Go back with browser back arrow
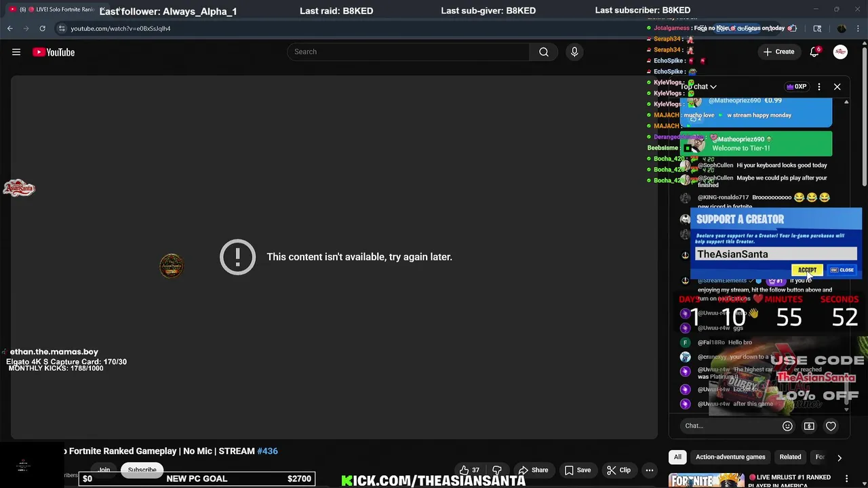This screenshot has width=868, height=488. click(9, 28)
